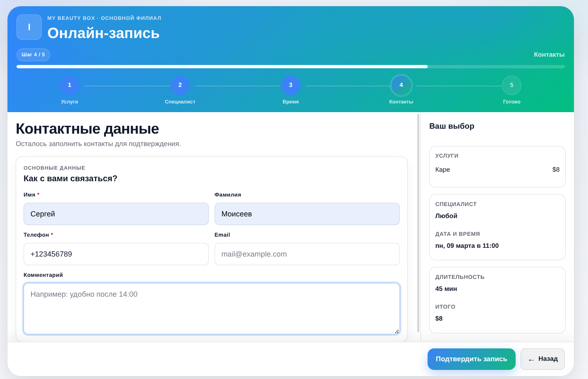The width and height of the screenshot is (588, 379).
Task: Go to step 1 Услуги circle
Action: [69, 85]
